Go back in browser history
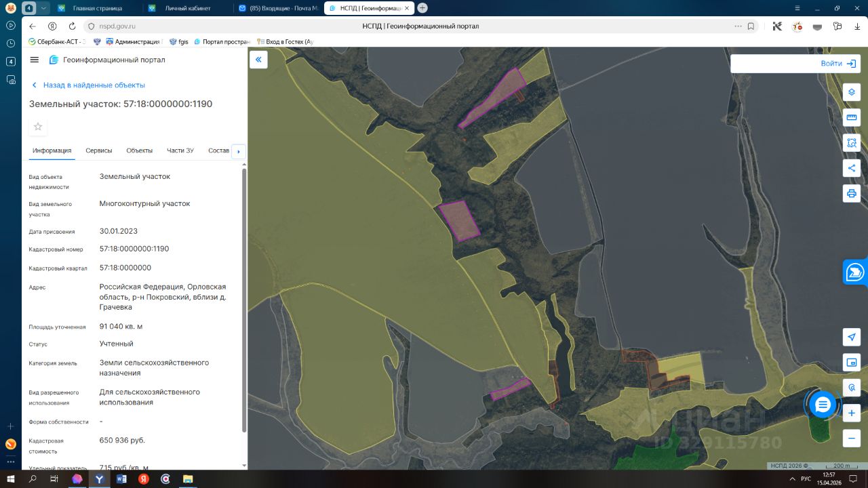 pyautogui.click(x=32, y=26)
